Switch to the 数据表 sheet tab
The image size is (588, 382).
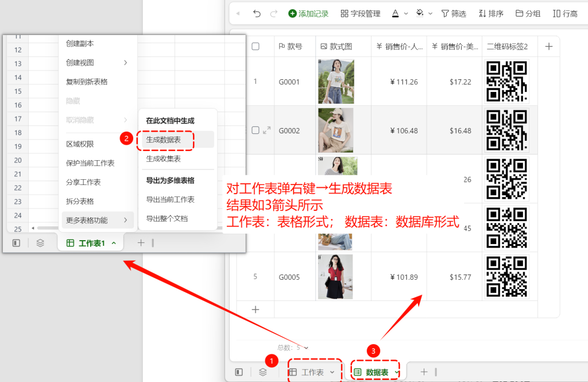(376, 372)
